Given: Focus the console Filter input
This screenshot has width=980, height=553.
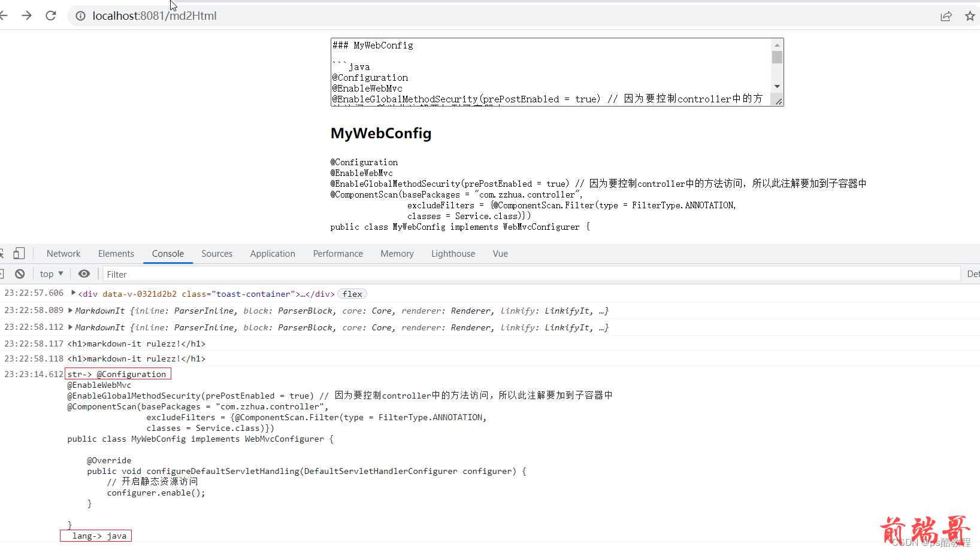Looking at the screenshot, I should [531, 274].
